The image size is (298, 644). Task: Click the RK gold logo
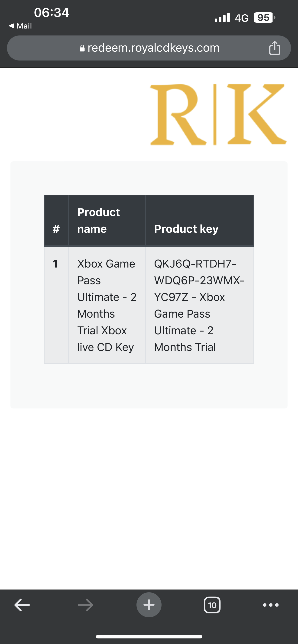218,115
